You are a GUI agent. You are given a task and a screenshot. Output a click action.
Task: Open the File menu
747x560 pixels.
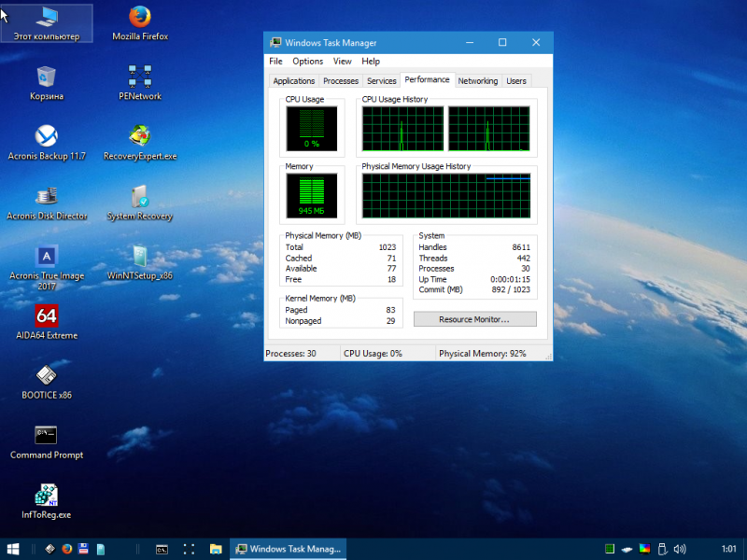point(275,61)
